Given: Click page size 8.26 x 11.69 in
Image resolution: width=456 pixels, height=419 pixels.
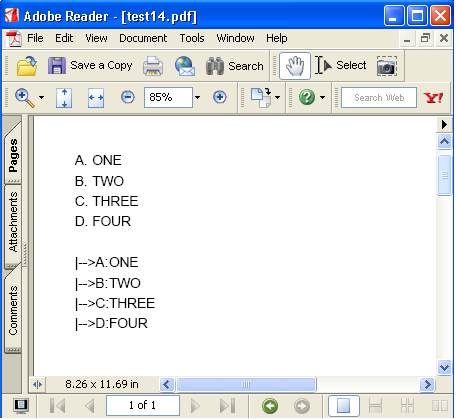Looking at the screenshot, I should (x=102, y=384).
